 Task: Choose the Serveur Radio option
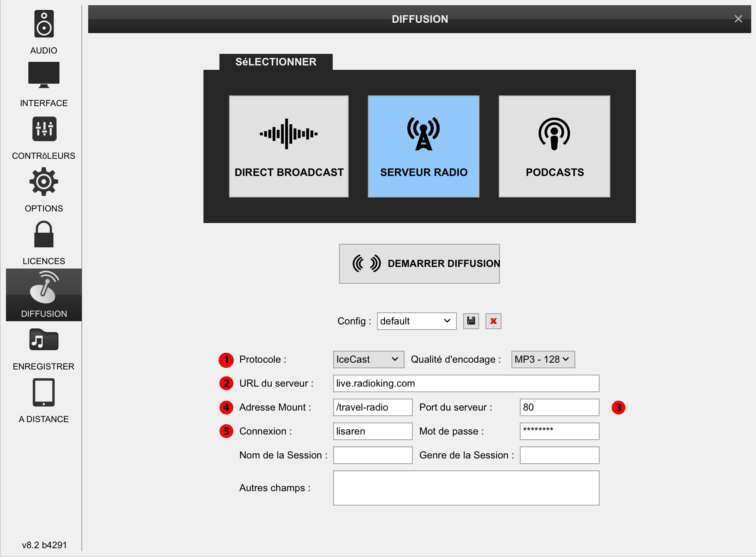(x=424, y=146)
